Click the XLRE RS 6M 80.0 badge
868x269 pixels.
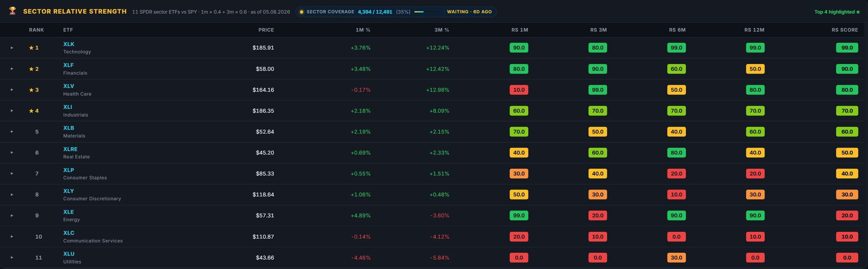coord(676,152)
